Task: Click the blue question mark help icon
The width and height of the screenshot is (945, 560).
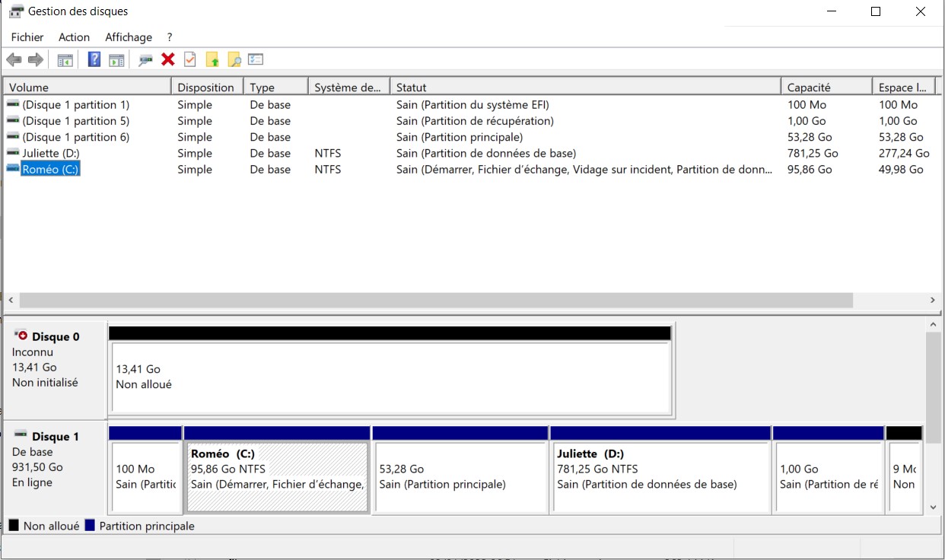Action: [x=94, y=60]
